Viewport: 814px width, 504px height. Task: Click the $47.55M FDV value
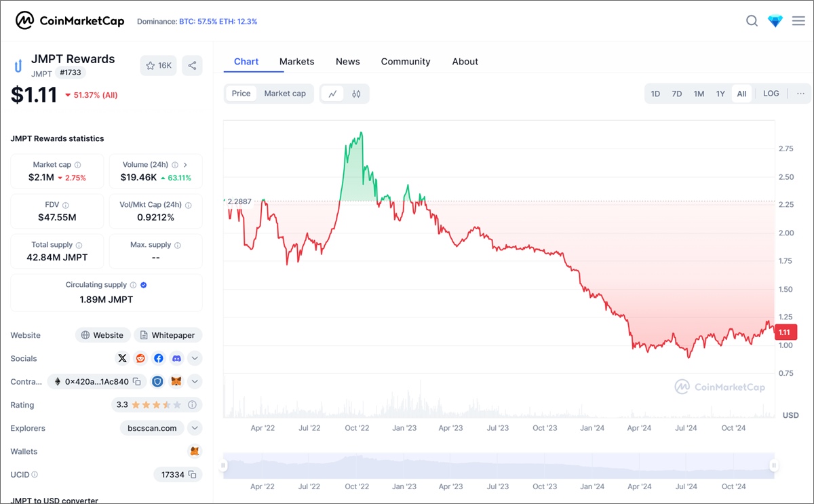57,217
